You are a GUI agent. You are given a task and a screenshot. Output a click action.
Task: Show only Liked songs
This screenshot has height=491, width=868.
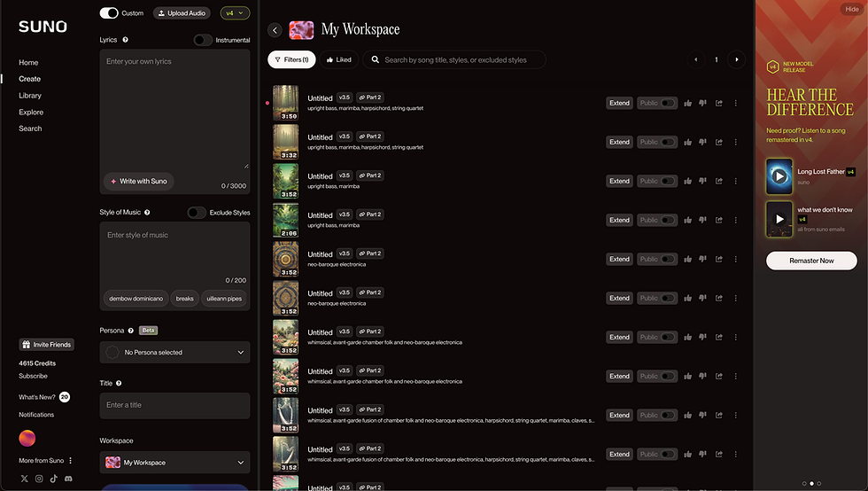coord(339,60)
